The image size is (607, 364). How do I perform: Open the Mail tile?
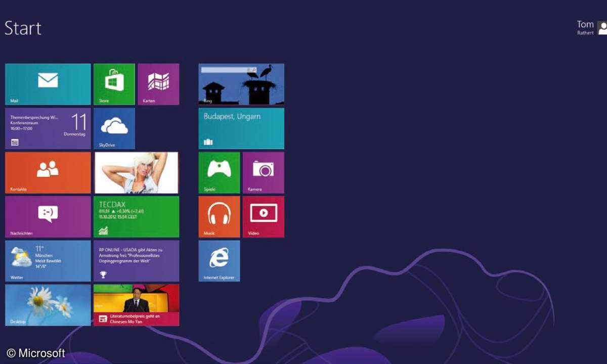(48, 84)
